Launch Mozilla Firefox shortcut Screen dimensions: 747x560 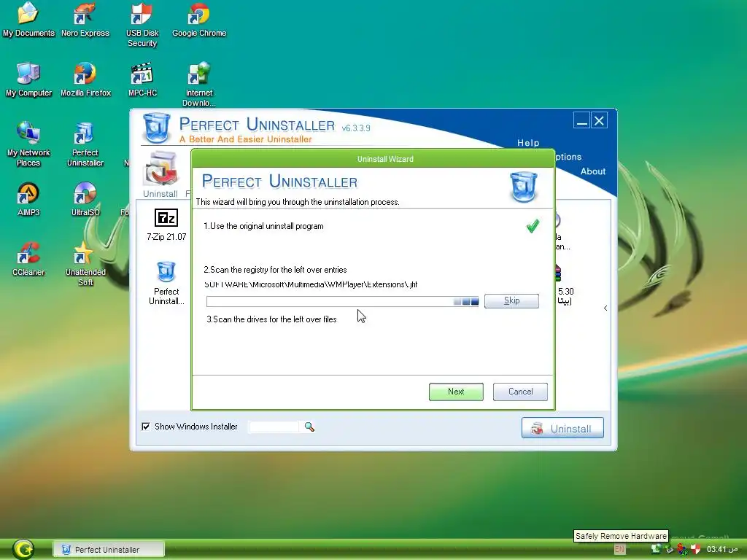click(x=85, y=79)
